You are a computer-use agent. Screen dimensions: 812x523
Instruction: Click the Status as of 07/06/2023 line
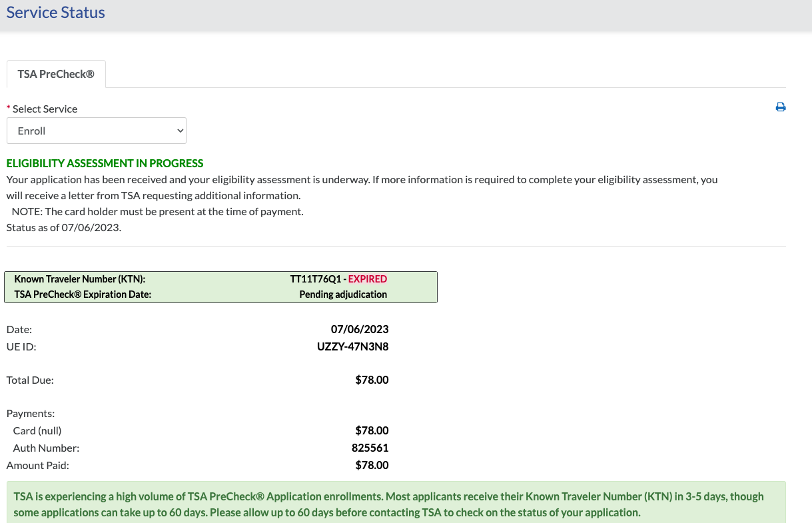64,228
